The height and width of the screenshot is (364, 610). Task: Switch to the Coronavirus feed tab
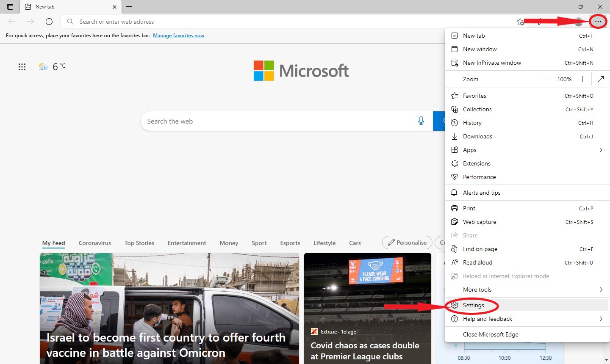click(x=94, y=243)
